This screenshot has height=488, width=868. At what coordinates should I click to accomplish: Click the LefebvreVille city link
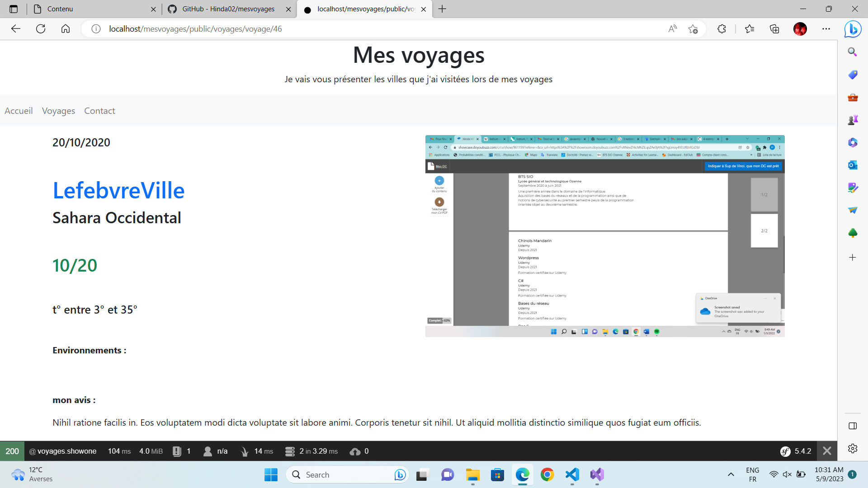(x=118, y=190)
